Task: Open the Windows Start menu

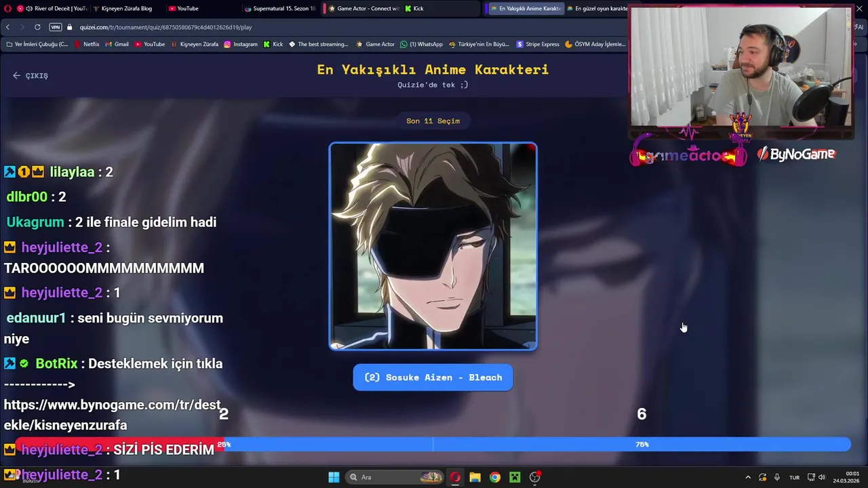Action: [334, 477]
